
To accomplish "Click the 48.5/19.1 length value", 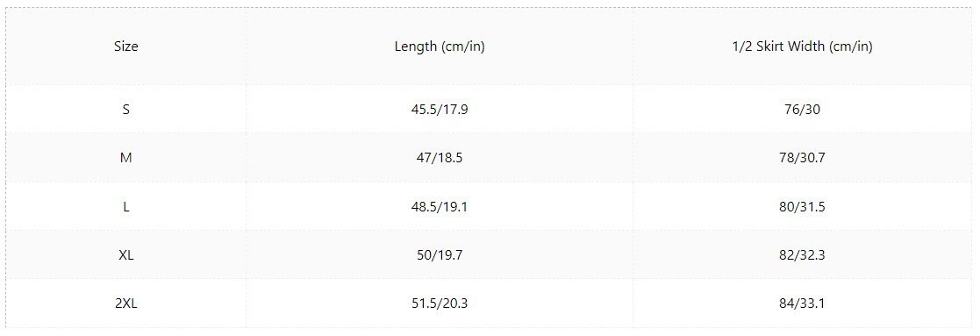I will [440, 207].
